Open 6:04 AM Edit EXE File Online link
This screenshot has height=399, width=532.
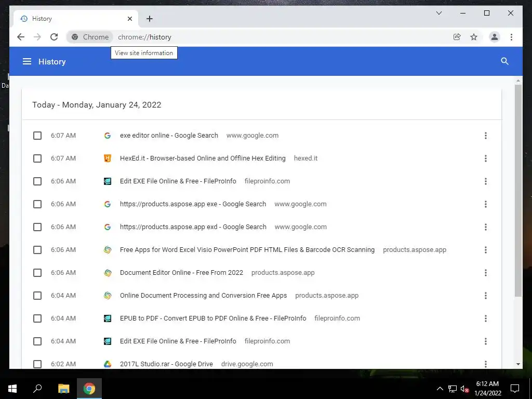tap(178, 341)
